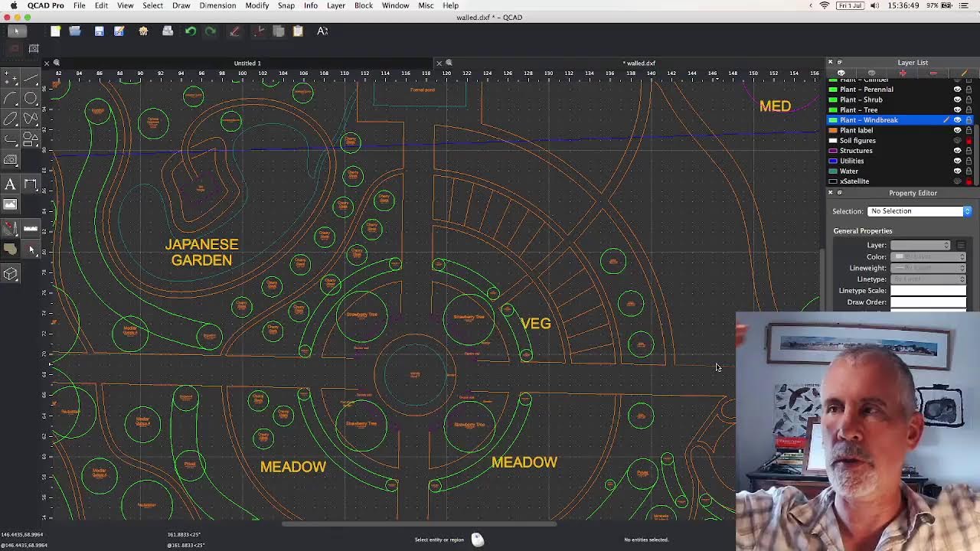The height and width of the screenshot is (551, 980).
Task: Toggle visibility of Plant – Tree layer
Action: pyautogui.click(x=957, y=109)
